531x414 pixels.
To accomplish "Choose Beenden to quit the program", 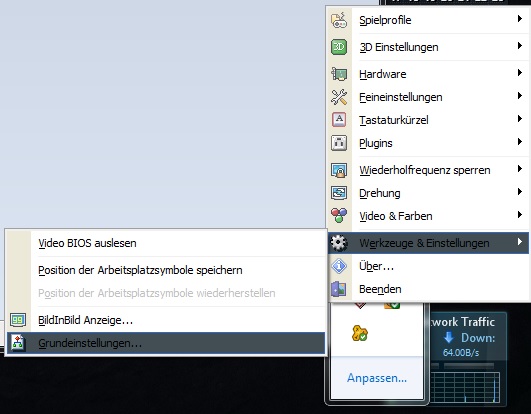I will point(428,289).
